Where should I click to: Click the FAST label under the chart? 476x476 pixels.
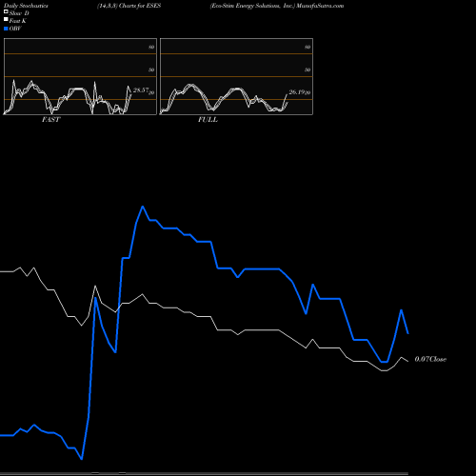(x=50, y=119)
